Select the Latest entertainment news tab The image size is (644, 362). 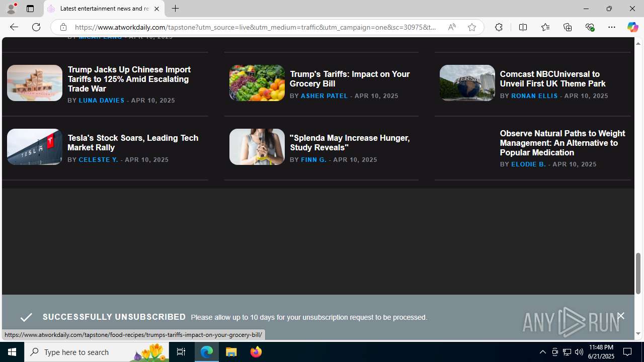(104, 9)
